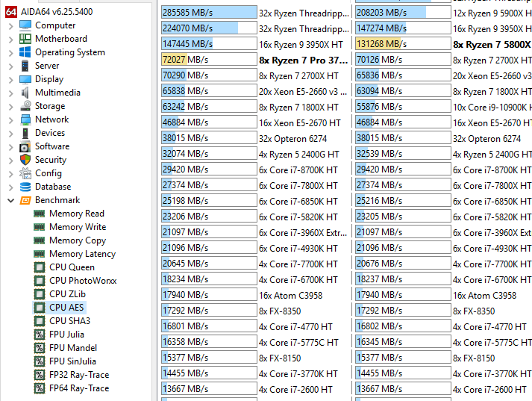Click the Benchmark folder icon
The width and height of the screenshot is (532, 401).
(25, 200)
